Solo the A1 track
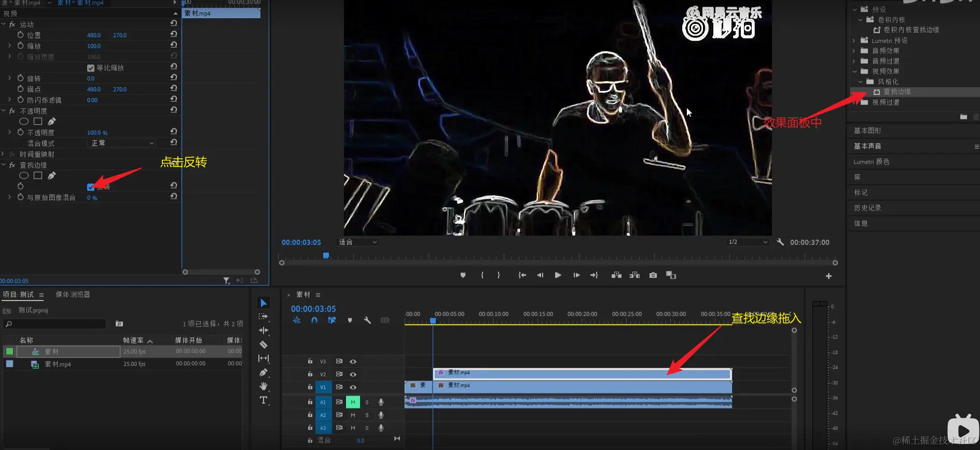This screenshot has height=450, width=980. (367, 402)
